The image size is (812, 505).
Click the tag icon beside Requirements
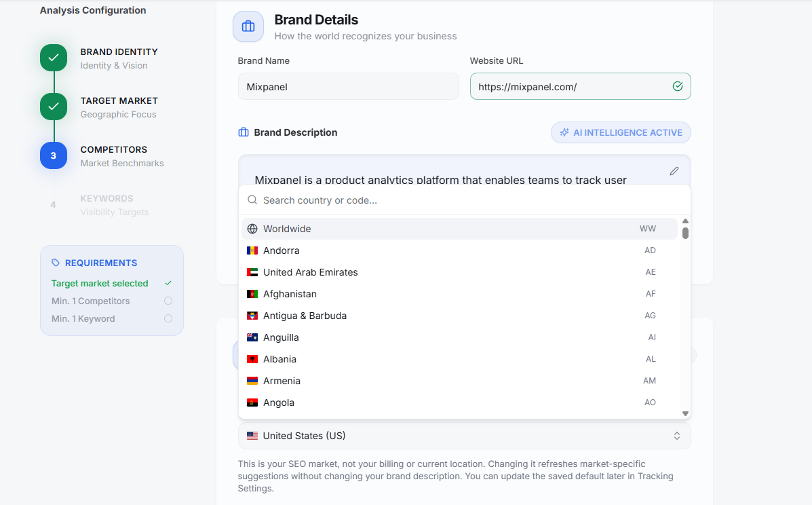pos(56,263)
